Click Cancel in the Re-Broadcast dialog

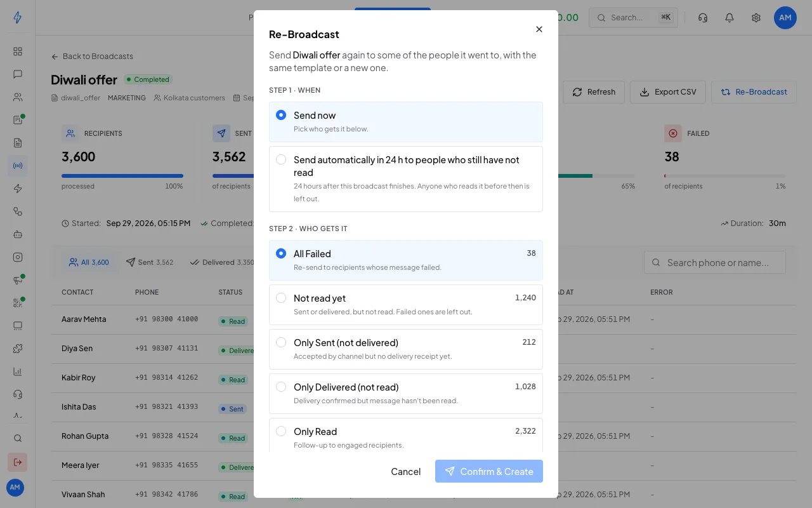click(406, 471)
